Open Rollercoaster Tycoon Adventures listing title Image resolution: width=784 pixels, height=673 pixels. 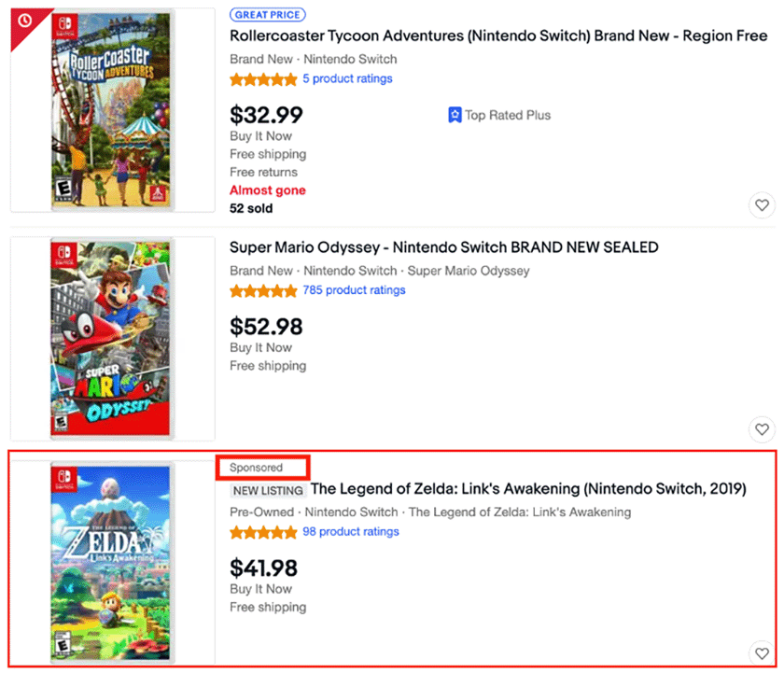click(498, 36)
